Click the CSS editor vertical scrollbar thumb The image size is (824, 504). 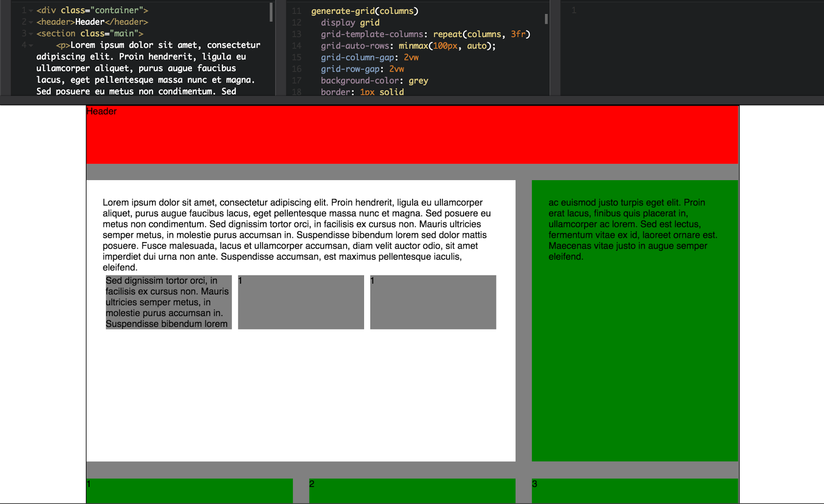(546, 19)
